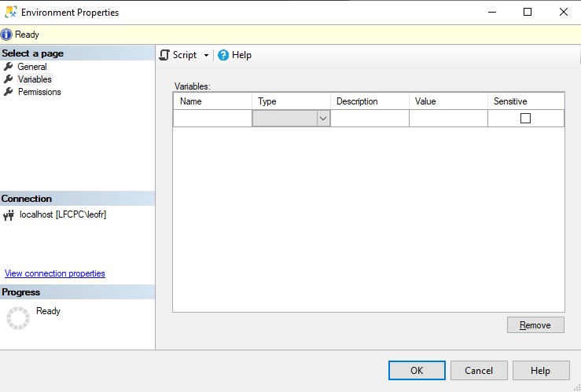Click the wrench icon beside General
Screen dimensions: 581x392
tap(9, 67)
